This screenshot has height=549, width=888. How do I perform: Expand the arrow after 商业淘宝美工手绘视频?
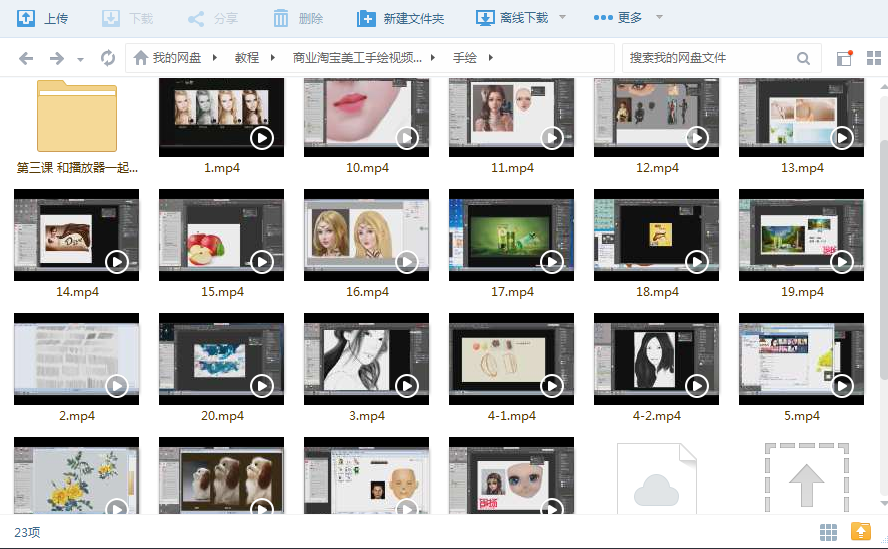[433, 57]
